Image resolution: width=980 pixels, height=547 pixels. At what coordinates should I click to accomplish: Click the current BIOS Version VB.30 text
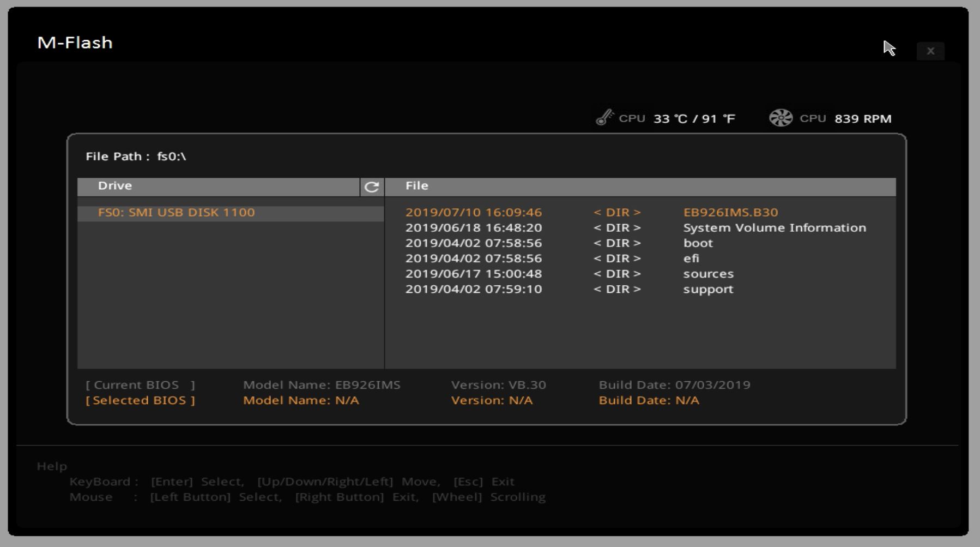(498, 385)
